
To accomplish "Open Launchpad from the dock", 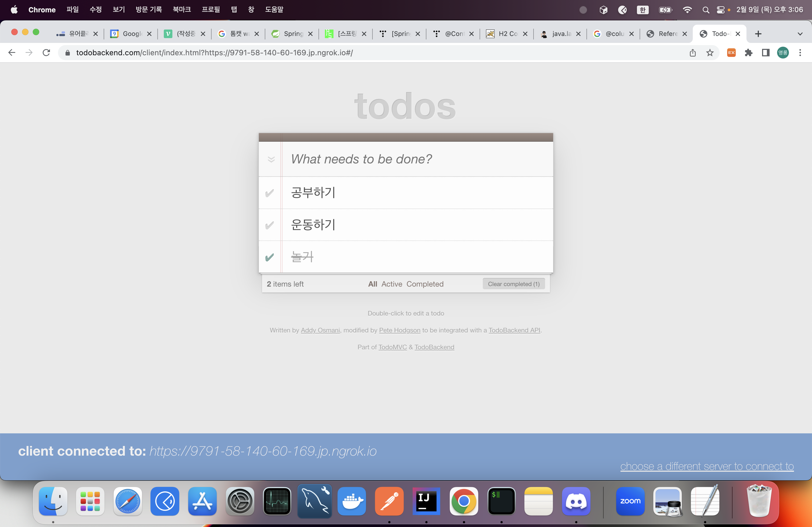I will pyautogui.click(x=90, y=501).
